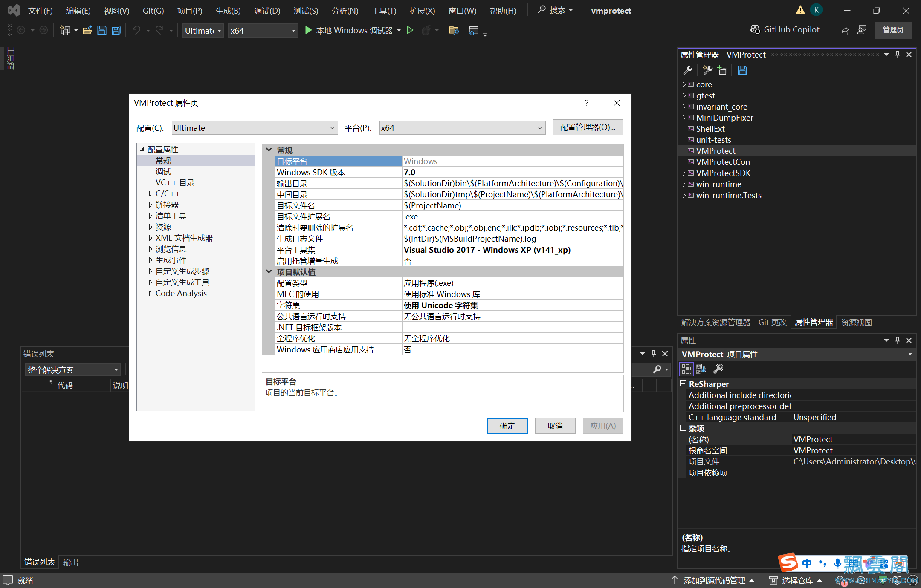Click the Save icon in main toolbar

101,30
